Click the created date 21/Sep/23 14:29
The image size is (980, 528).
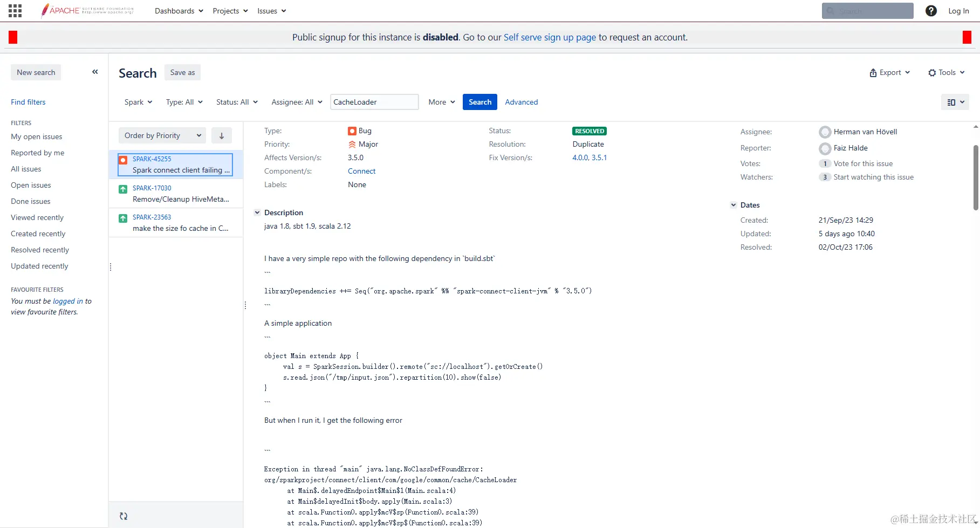[x=846, y=220]
